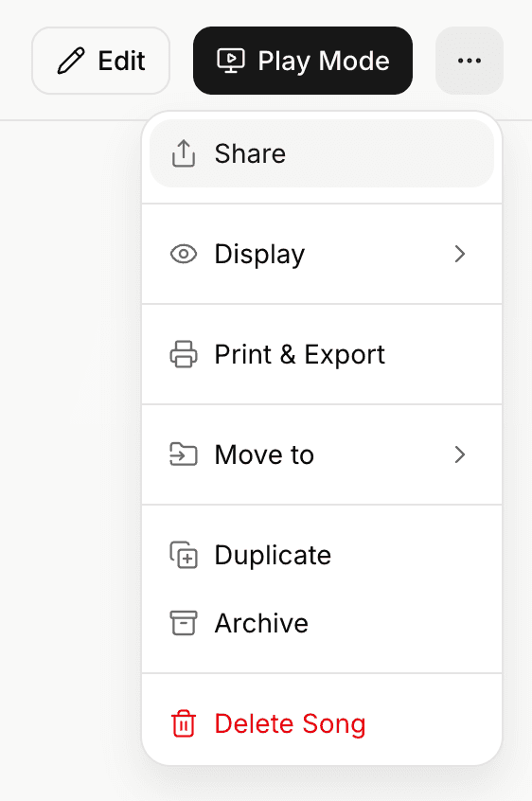Click the archive box icon
The image size is (532, 801).
184,623
